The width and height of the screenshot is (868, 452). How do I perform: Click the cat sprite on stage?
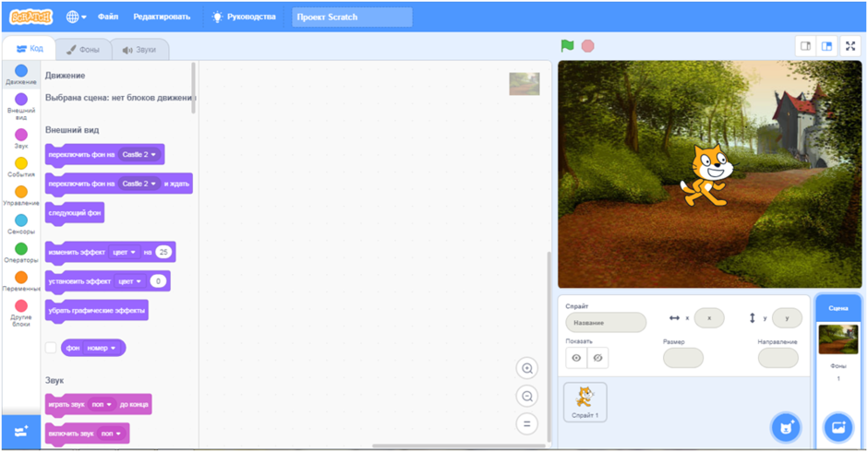[707, 175]
